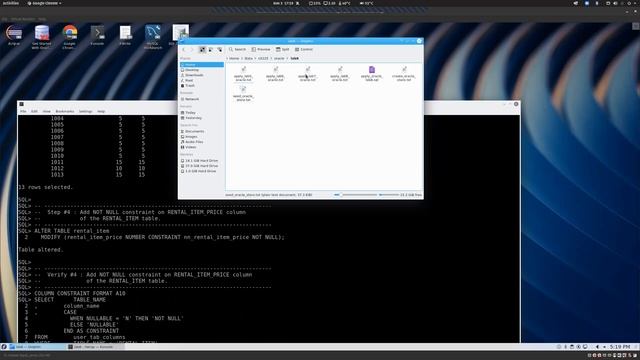Open Edit menu in Konsole window

click(34, 111)
